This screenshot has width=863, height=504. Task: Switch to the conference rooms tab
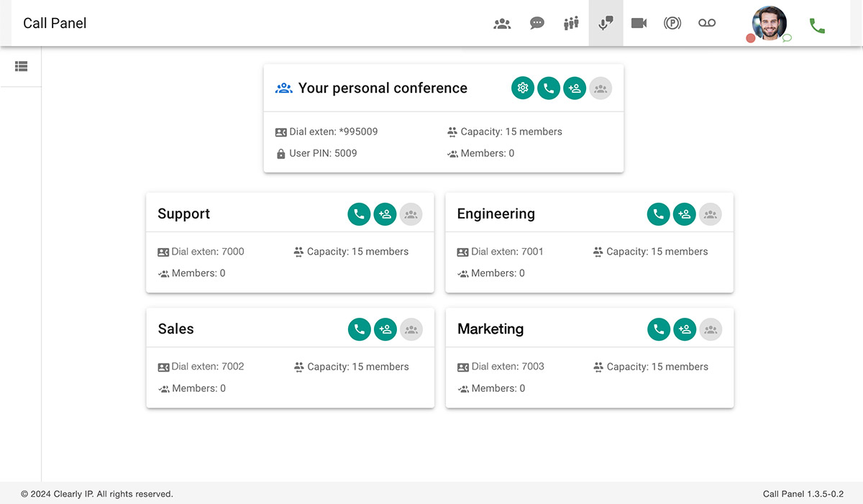[x=606, y=24]
